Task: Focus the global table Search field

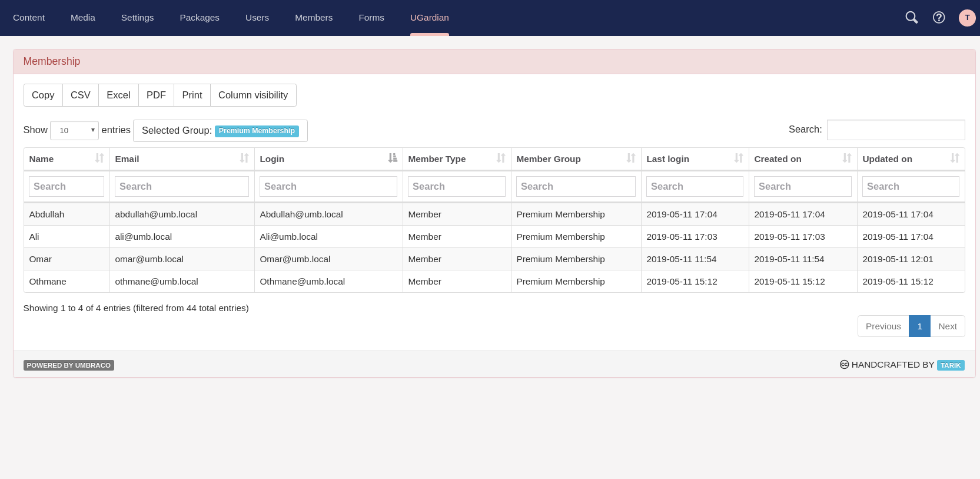Action: click(x=895, y=130)
